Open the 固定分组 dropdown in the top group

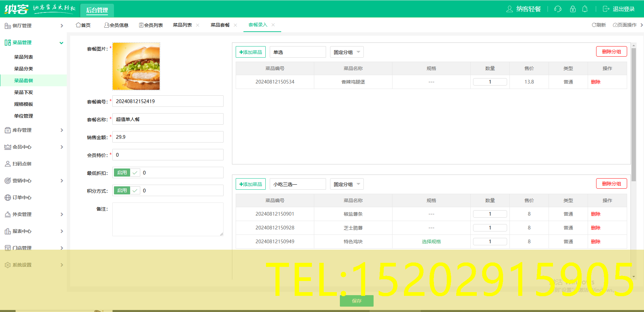pyautogui.click(x=346, y=52)
